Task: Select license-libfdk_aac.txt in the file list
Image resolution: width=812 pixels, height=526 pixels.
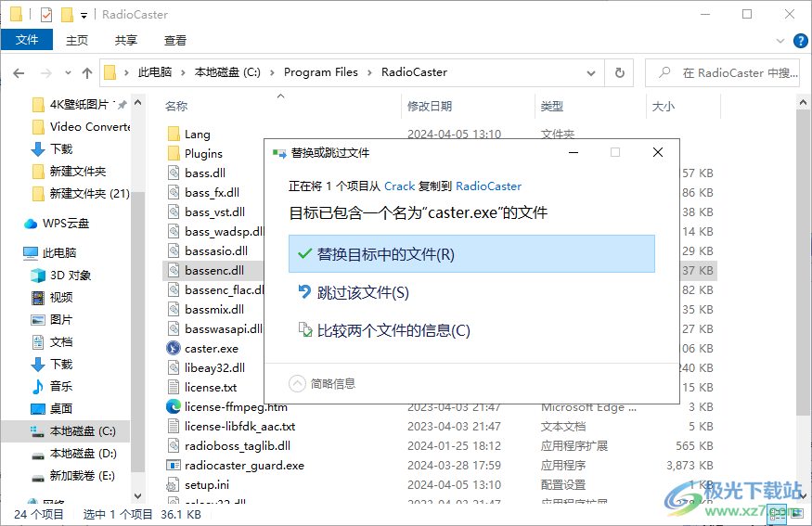Action: [239, 427]
